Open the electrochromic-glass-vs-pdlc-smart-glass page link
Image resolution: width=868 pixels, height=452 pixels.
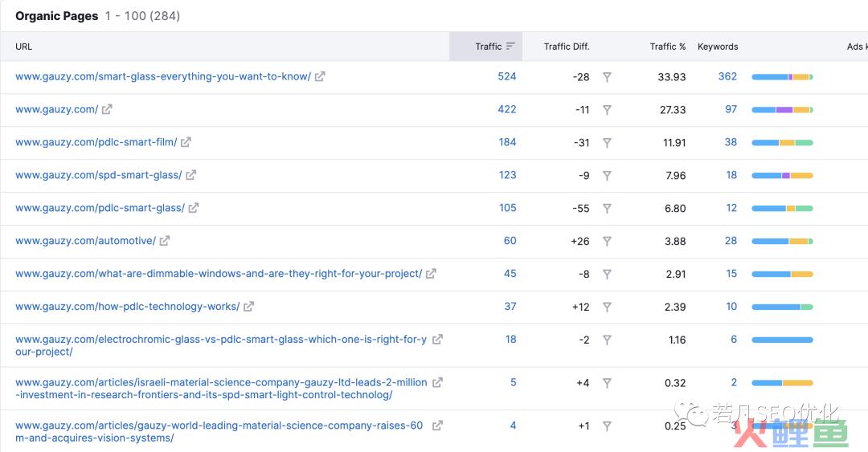[x=221, y=345]
